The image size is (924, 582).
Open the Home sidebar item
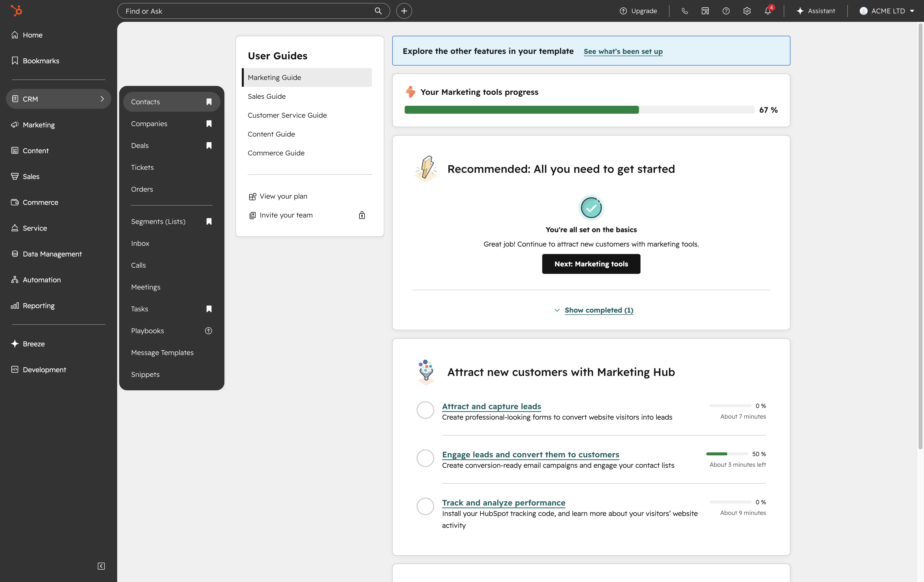58,35
